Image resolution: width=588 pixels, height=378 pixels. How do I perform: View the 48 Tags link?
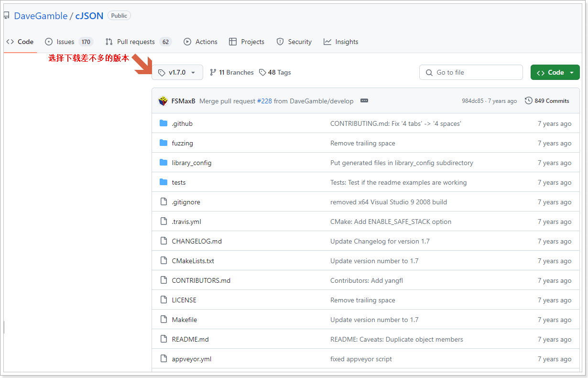[275, 73]
